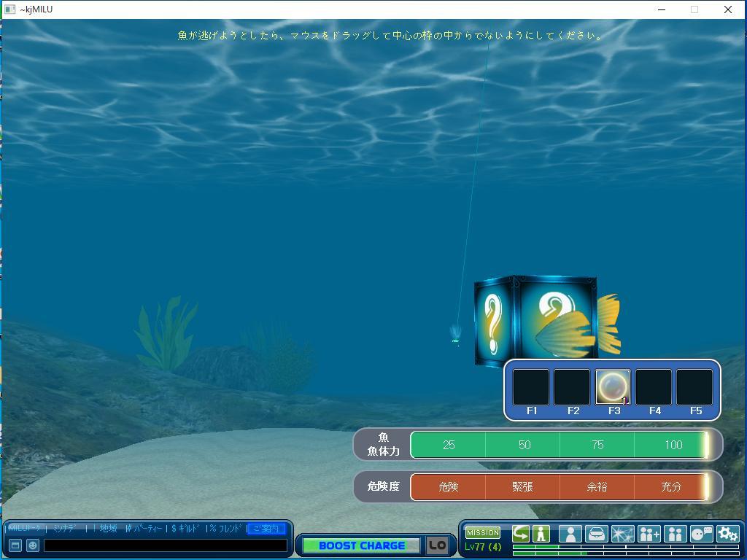Open the smiley emoticon picker
Viewport: 747px width, 560px height.
point(32,545)
